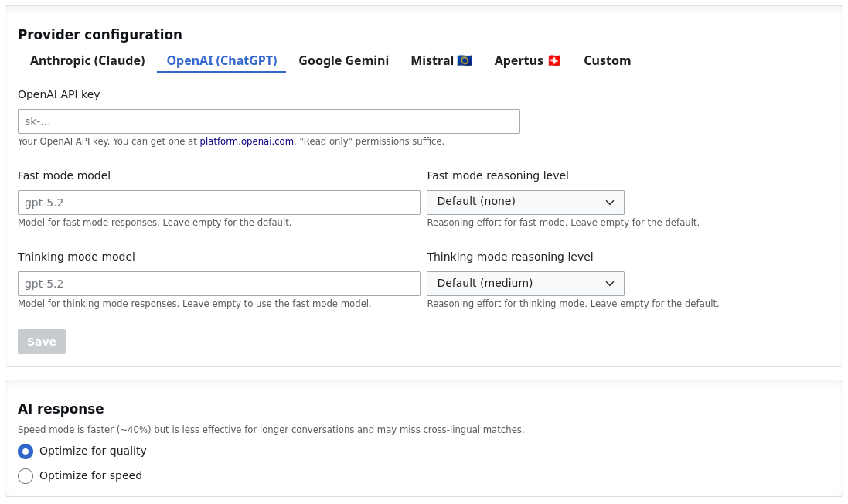The width and height of the screenshot is (848, 504).
Task: Click the 'Thinking mode reasoning level' label
Action: (510, 257)
